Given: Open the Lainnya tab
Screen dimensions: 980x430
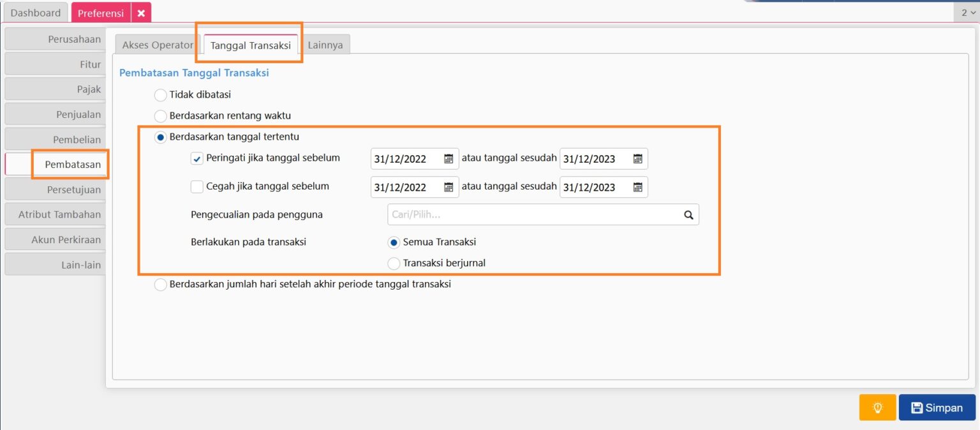Looking at the screenshot, I should 326,45.
